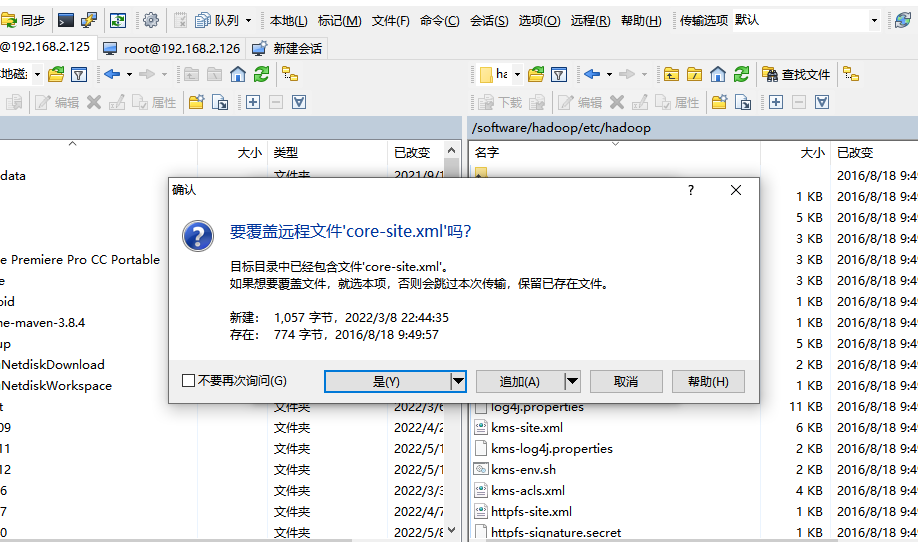Open the 标记(M) menu

click(x=340, y=21)
